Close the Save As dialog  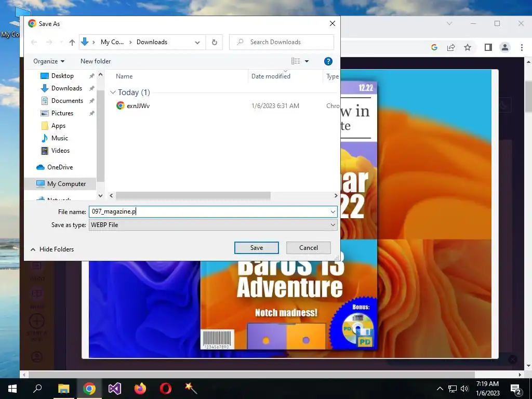[x=332, y=23]
